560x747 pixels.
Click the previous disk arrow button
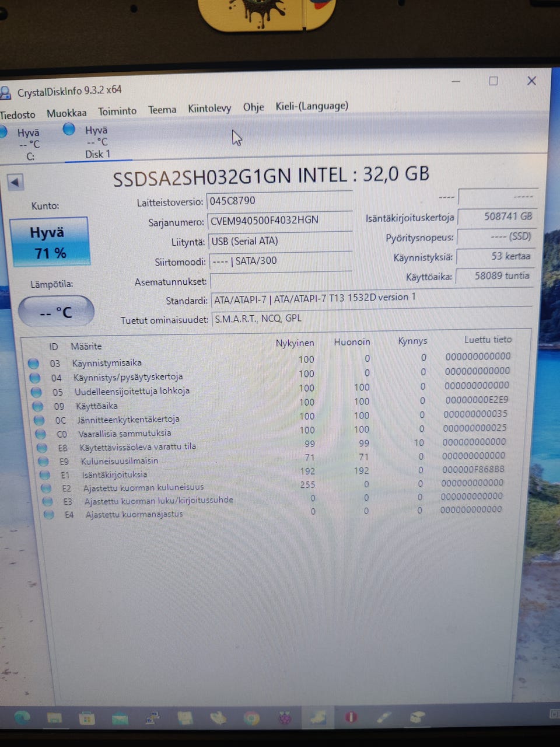click(15, 182)
